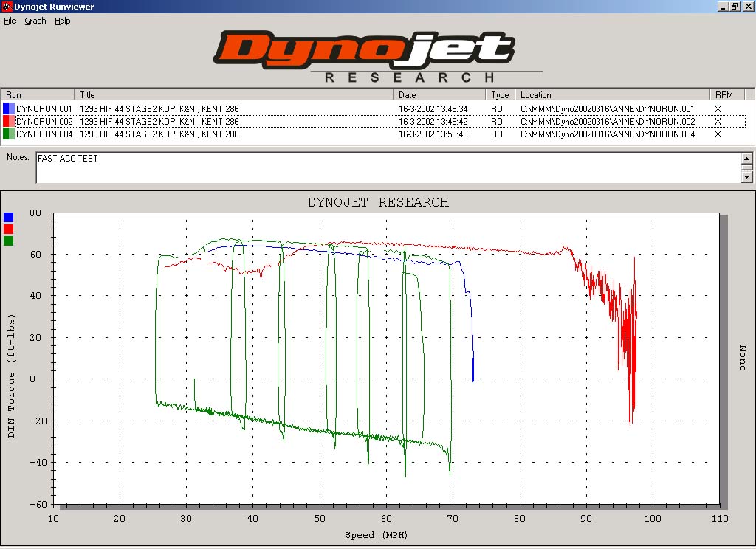The height and width of the screenshot is (549, 756).
Task: Minimize the Dynojet Runviewer window
Action: (x=723, y=6)
